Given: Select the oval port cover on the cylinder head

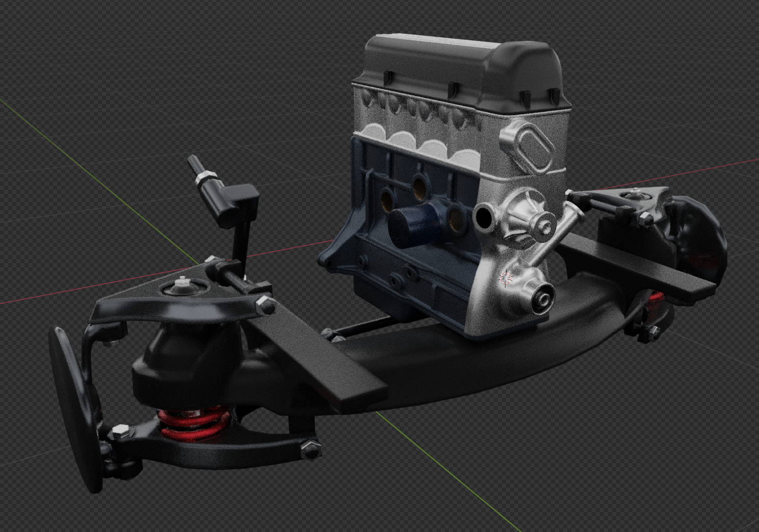Looking at the screenshot, I should tap(534, 149).
